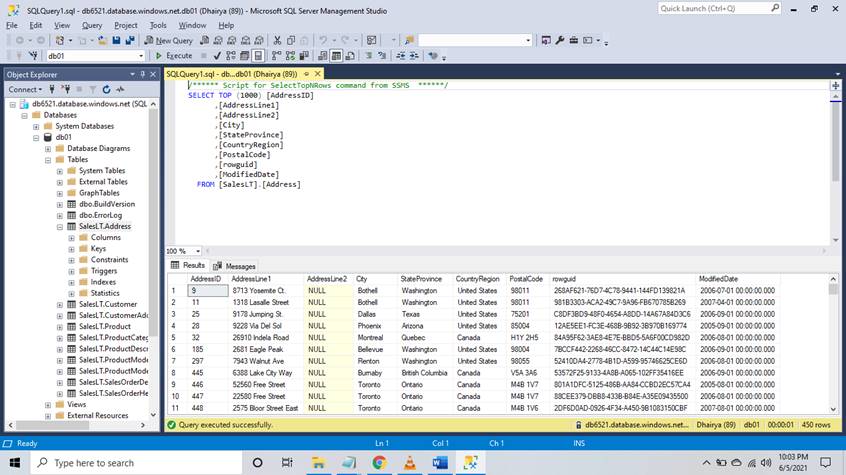The height and width of the screenshot is (475, 846).
Task: Click the Increase Indent icon
Action: tap(414, 56)
